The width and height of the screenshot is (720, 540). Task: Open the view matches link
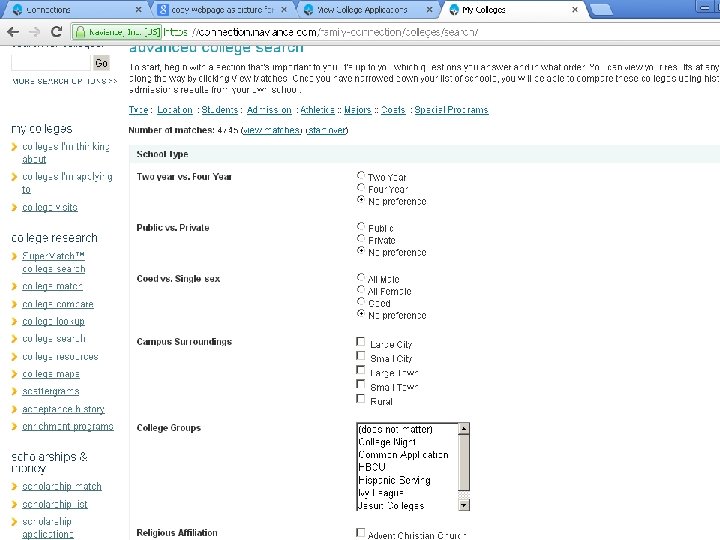point(272,130)
